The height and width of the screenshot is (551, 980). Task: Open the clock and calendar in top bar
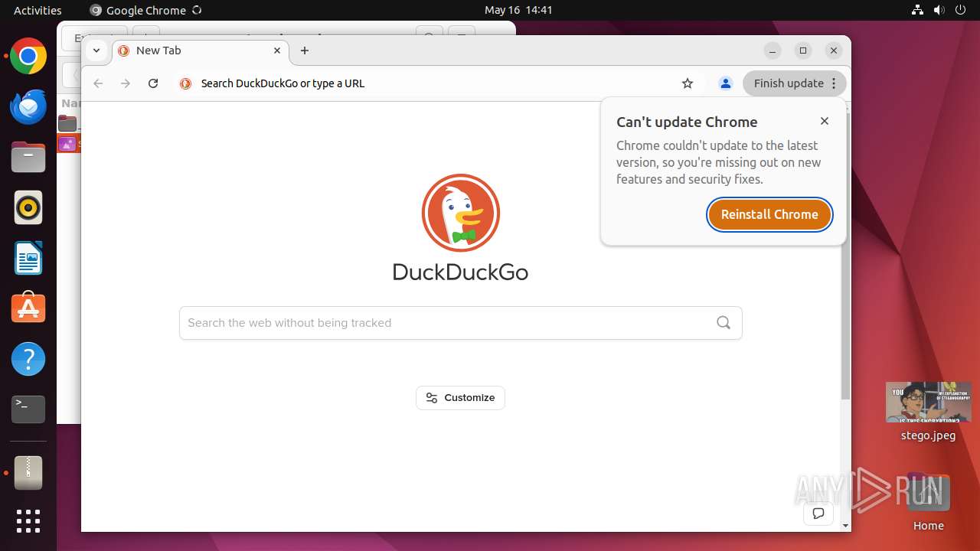point(518,10)
